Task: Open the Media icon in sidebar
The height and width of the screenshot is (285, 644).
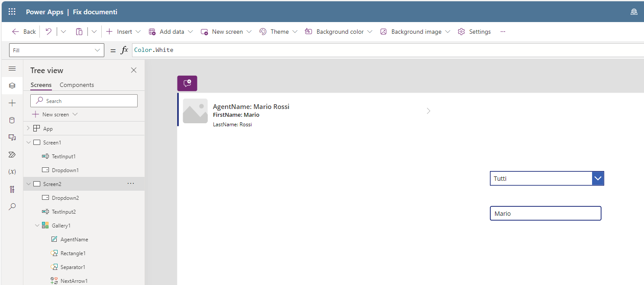Action: tap(12, 137)
